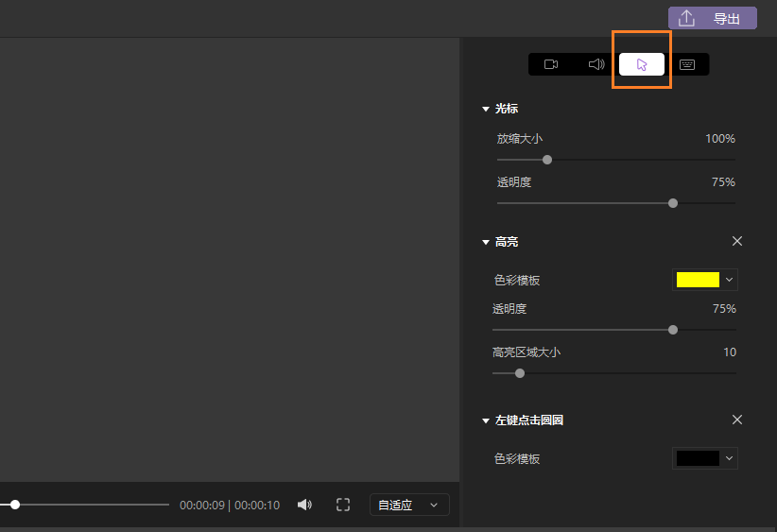Screen dimensions: 777x532
Task: Click the 高亮区域大小 slider handle
Action: tap(520, 373)
